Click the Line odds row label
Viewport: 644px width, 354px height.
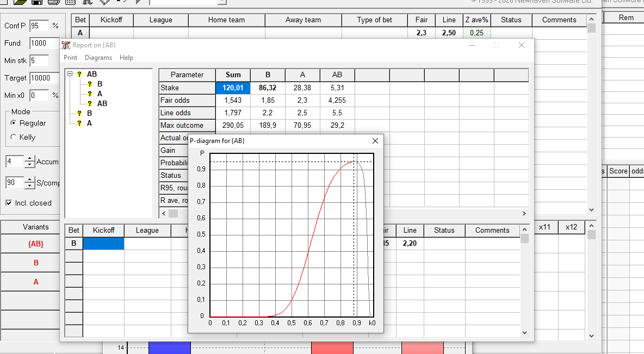(187, 113)
